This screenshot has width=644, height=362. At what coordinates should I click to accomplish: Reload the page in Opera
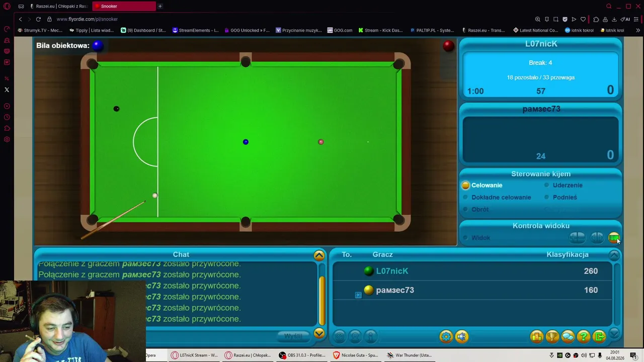pos(38,19)
